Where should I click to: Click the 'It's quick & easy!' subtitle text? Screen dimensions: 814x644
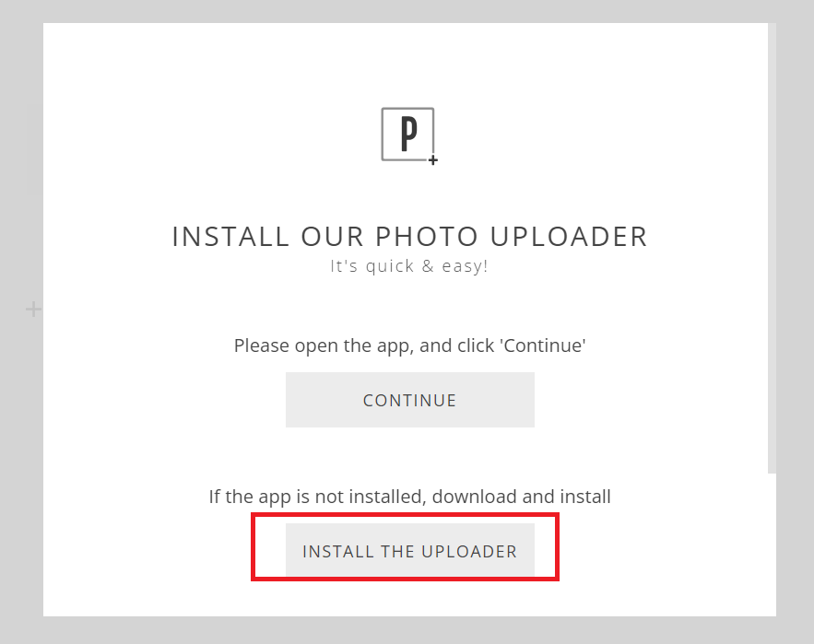(408, 266)
